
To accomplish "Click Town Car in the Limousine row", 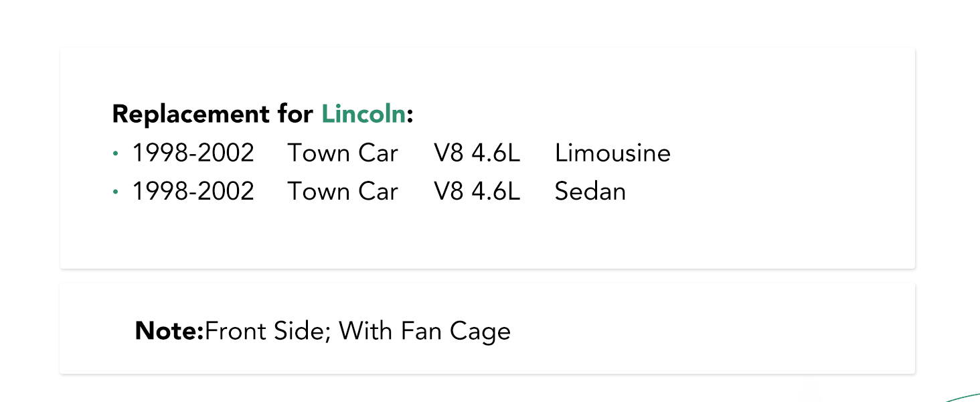I will pyautogui.click(x=343, y=153).
